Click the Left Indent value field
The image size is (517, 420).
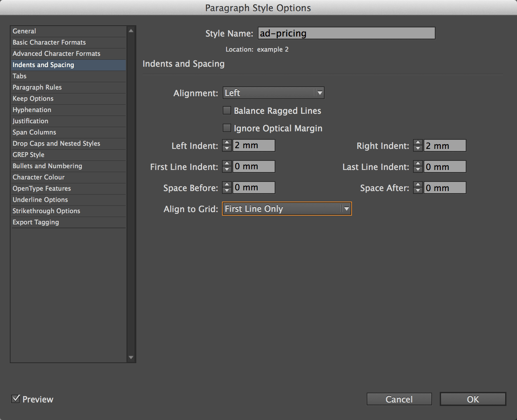point(254,145)
